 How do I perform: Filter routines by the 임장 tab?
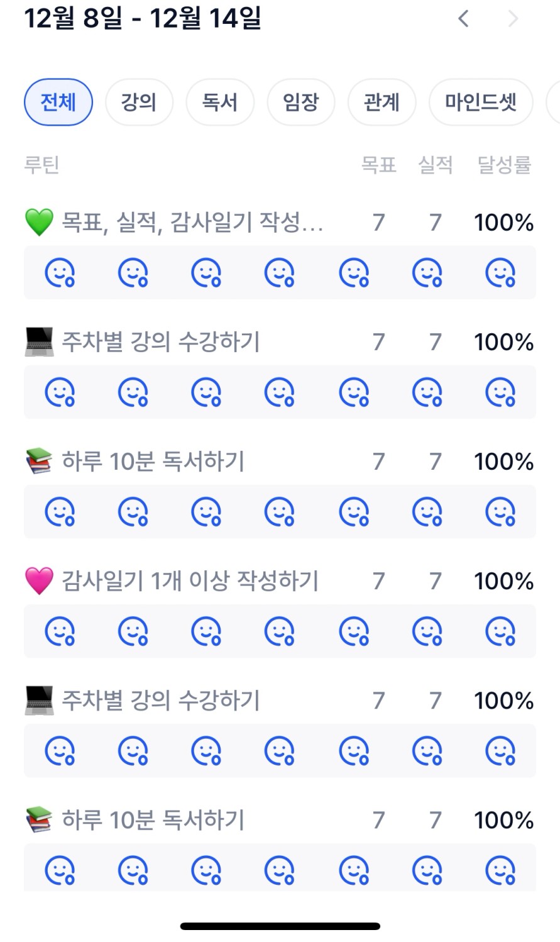coord(301,102)
